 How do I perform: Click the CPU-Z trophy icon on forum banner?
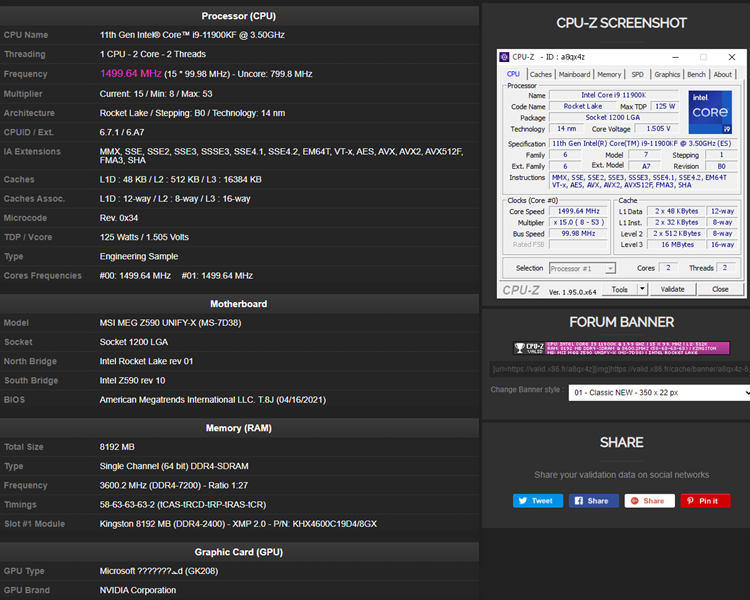pos(519,348)
